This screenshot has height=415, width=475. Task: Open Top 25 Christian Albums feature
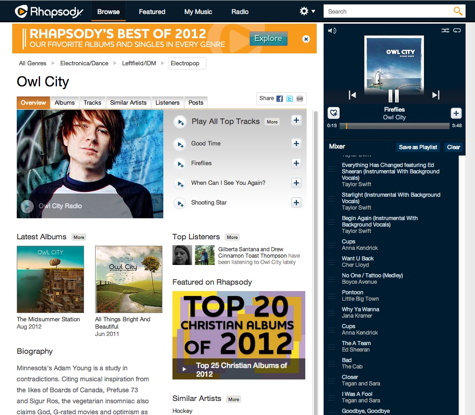coord(239,335)
